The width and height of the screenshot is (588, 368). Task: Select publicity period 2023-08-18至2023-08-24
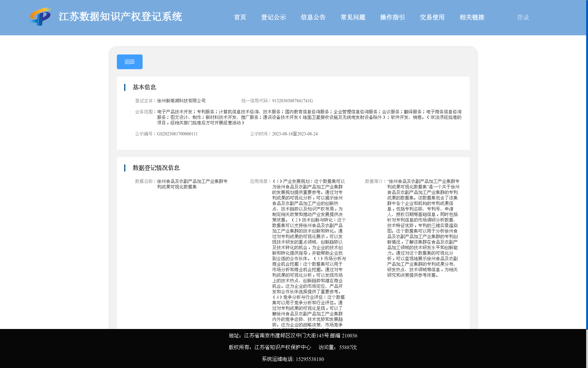[x=295, y=134]
